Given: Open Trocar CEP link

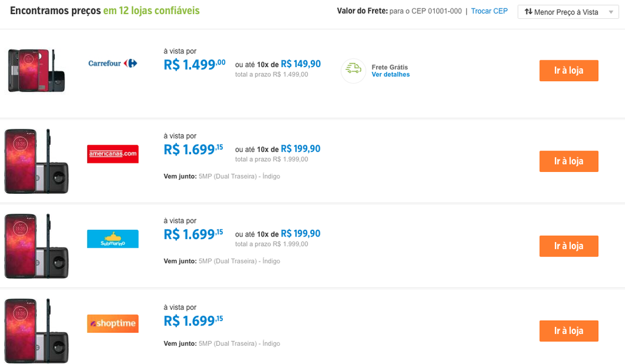Looking at the screenshot, I should (489, 11).
